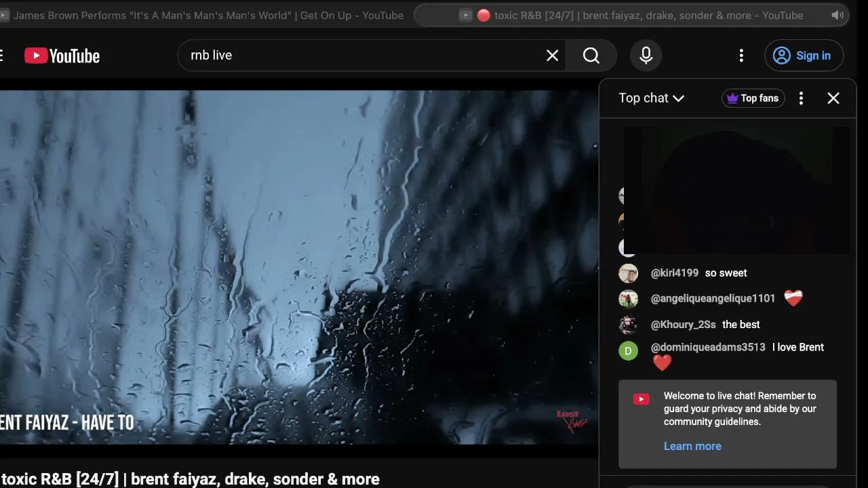
Task: Click the rainy window video player
Action: (x=299, y=268)
